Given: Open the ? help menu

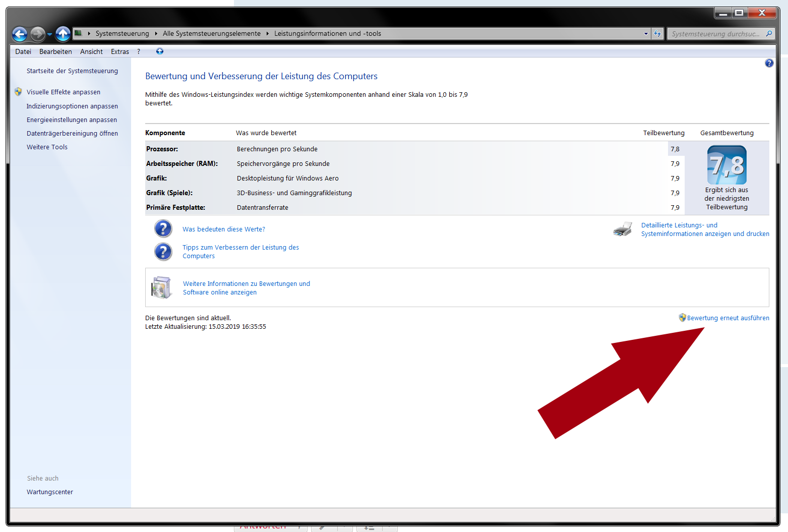Looking at the screenshot, I should coord(139,51).
